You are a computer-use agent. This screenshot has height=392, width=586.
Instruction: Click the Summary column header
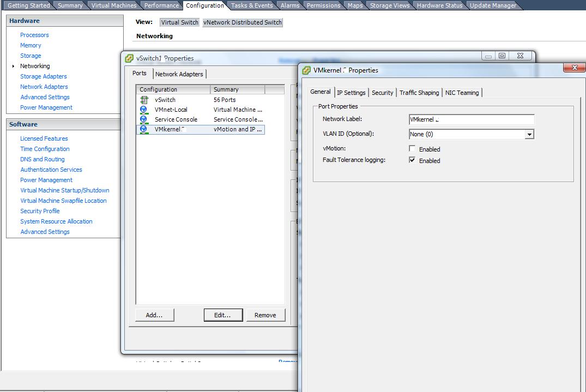tap(237, 89)
